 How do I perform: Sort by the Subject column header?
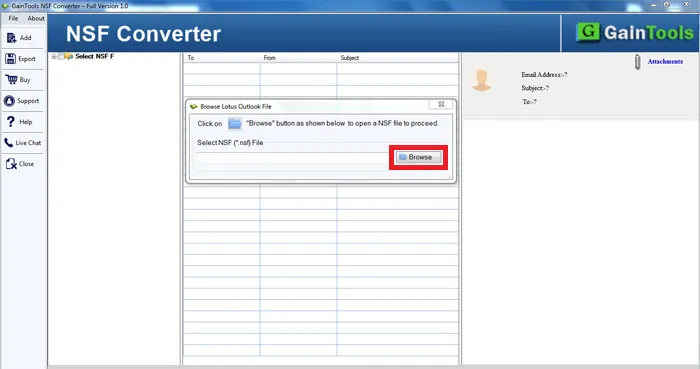[397, 58]
